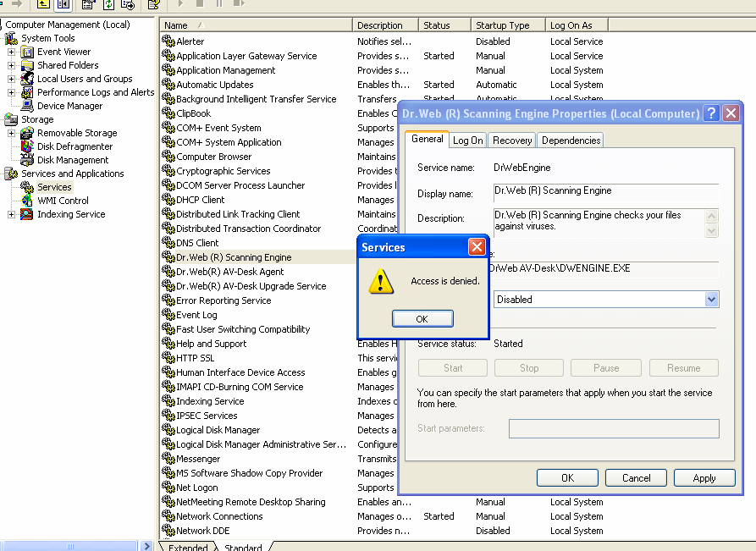Click the Automatic Updates service icon
The image size is (756, 551).
pos(168,85)
